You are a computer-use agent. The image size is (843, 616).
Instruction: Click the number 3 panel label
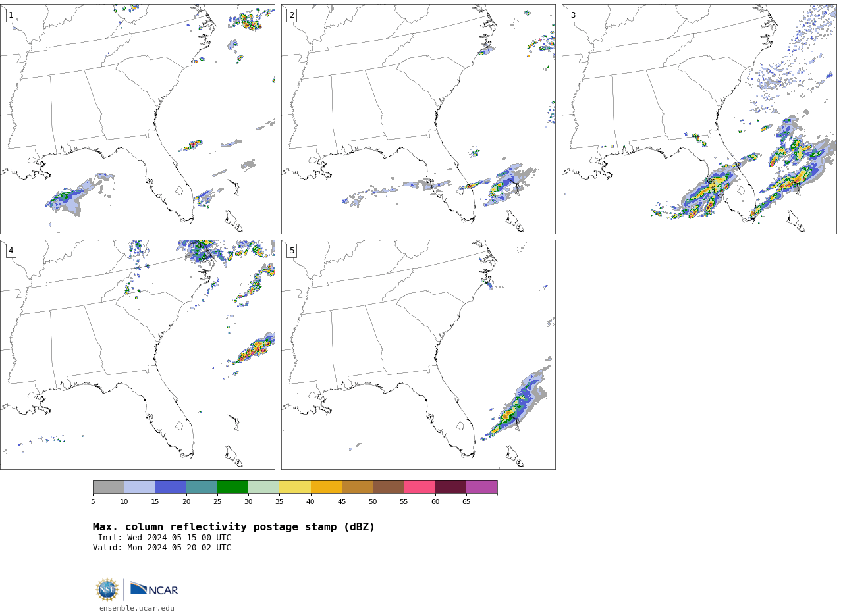572,15
